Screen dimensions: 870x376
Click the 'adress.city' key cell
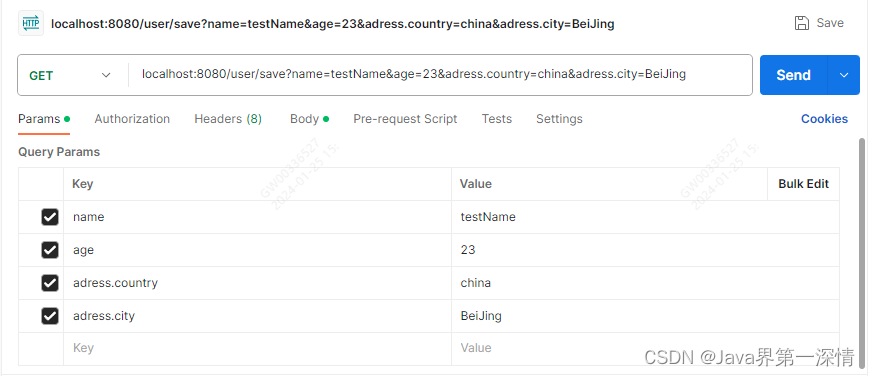point(257,316)
